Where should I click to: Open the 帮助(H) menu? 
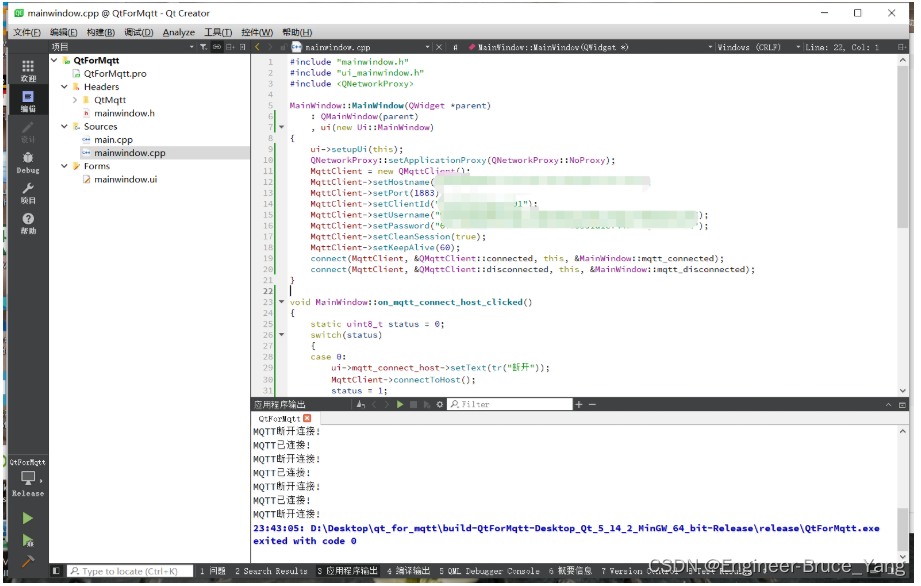(x=297, y=32)
